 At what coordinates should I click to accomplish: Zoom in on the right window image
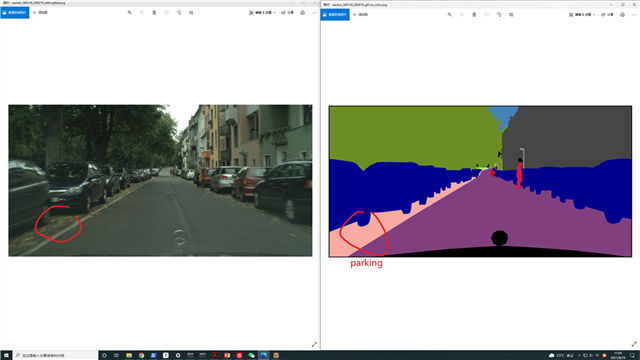(450, 15)
